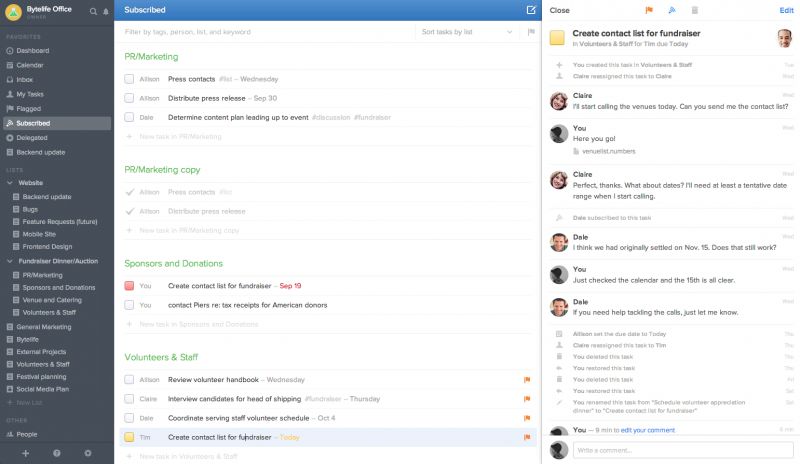Screen dimensions: 800x464
Task: Open Frontend Design list
Action: pyautogui.click(x=47, y=247)
